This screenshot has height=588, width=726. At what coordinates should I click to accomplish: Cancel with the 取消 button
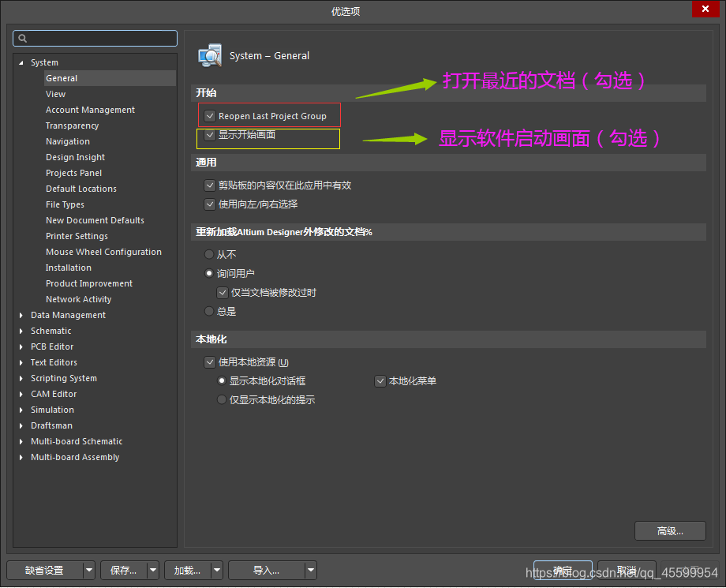(627, 571)
